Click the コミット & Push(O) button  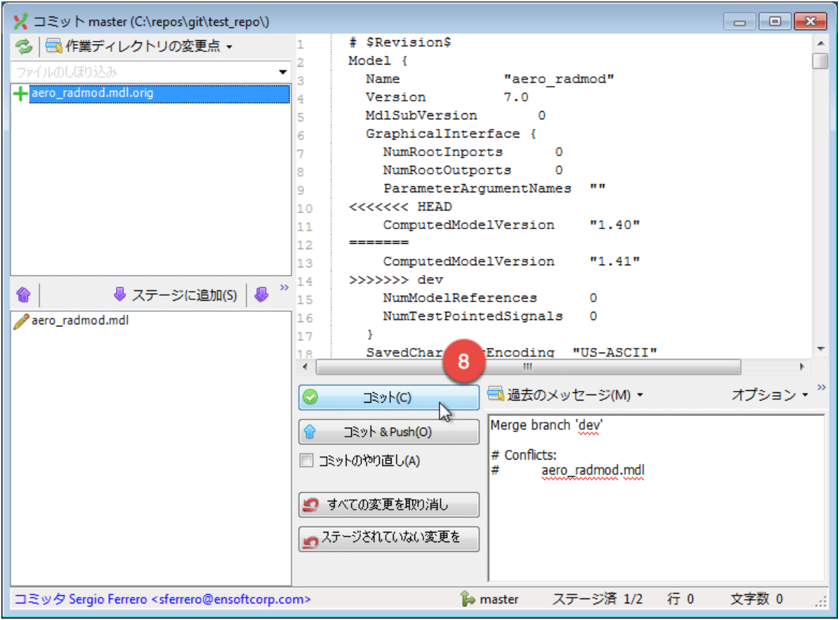coord(389,432)
